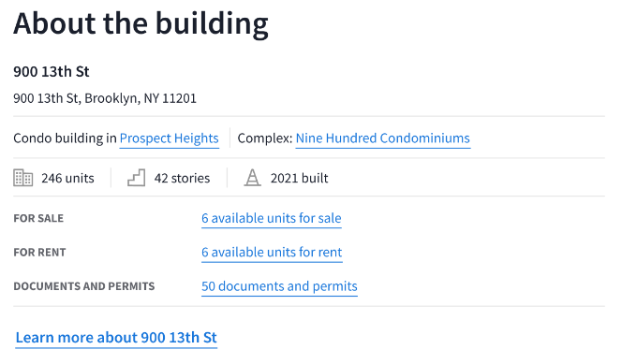Click the 246 units text
This screenshot has height=364, width=622.
tap(67, 178)
